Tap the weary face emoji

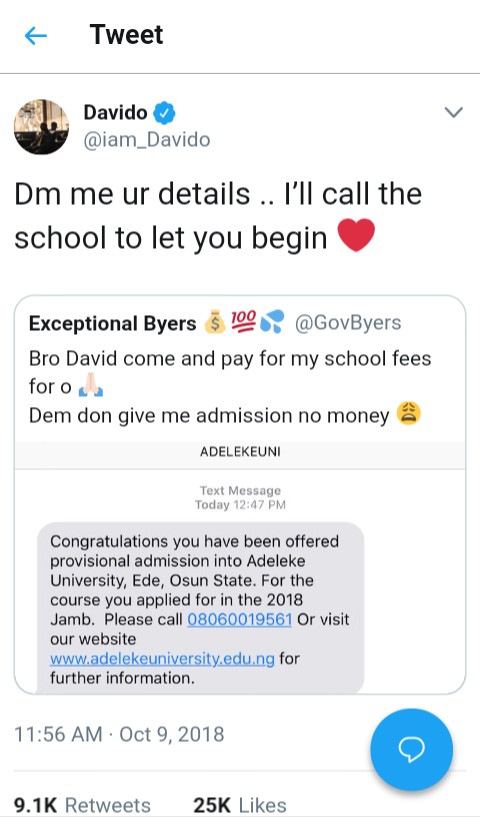coord(409,414)
